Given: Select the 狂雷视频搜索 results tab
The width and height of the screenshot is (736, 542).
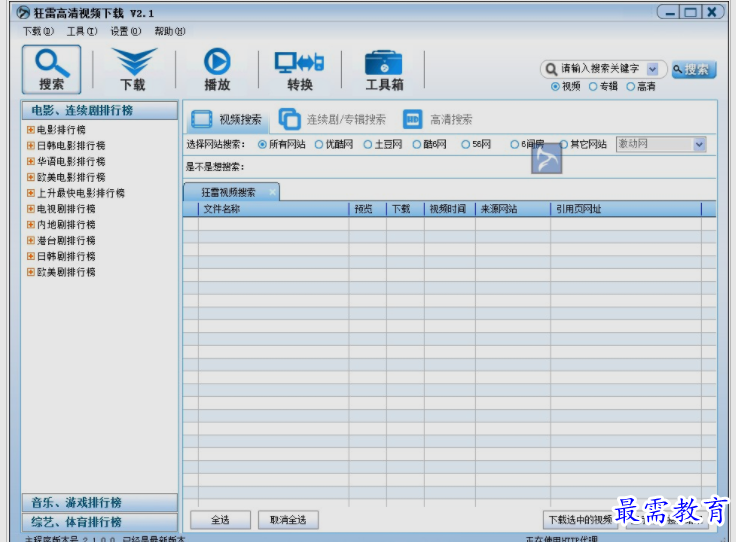Looking at the screenshot, I should pos(229,192).
